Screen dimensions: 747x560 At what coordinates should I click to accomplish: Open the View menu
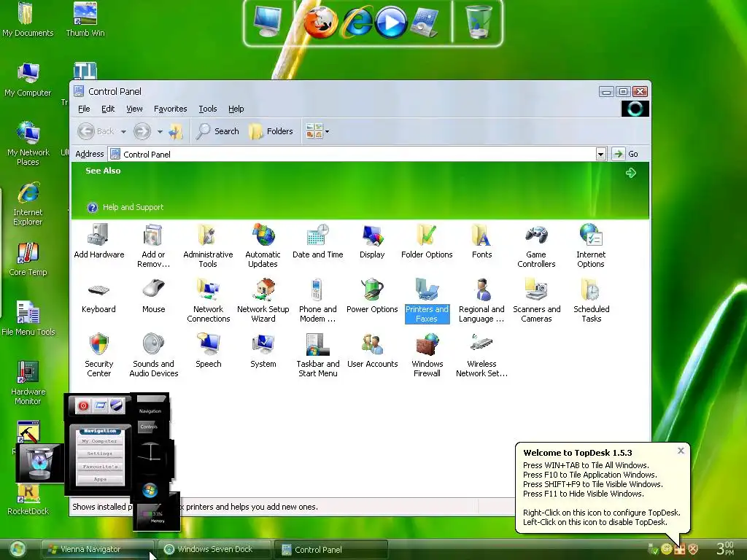tap(134, 109)
